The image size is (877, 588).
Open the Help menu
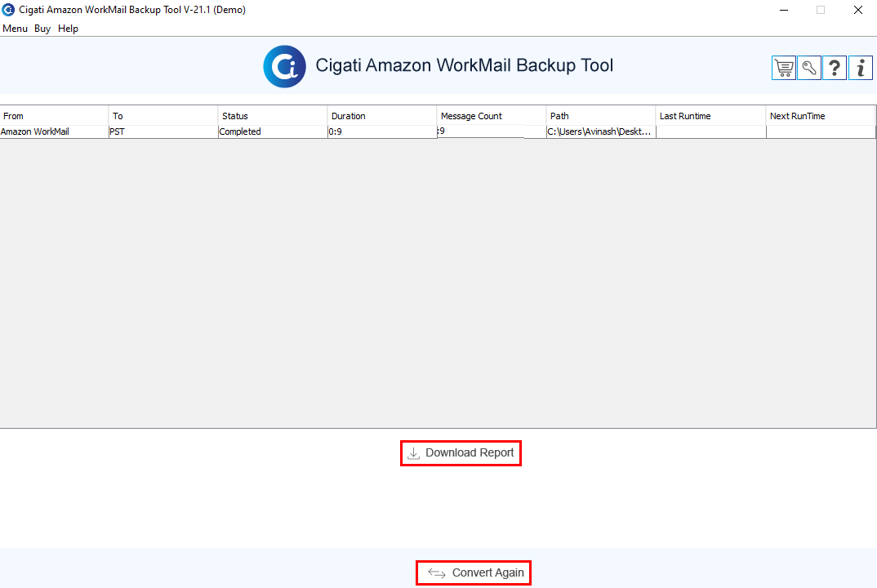(x=69, y=29)
